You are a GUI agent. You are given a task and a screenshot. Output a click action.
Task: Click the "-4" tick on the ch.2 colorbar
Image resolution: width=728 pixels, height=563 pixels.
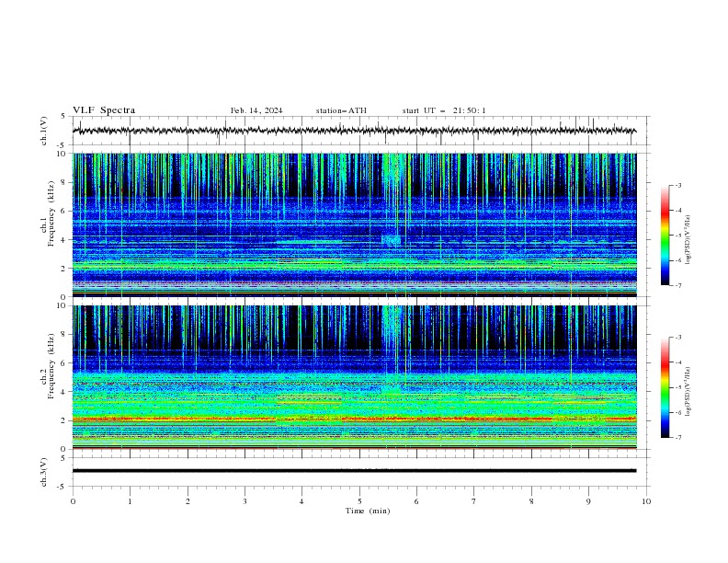pyautogui.click(x=678, y=362)
